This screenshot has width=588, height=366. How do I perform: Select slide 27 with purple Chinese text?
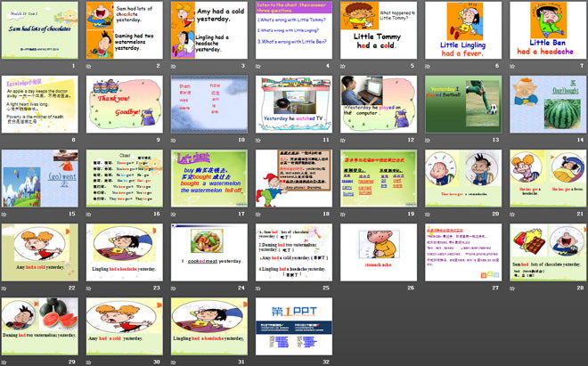coord(463,252)
